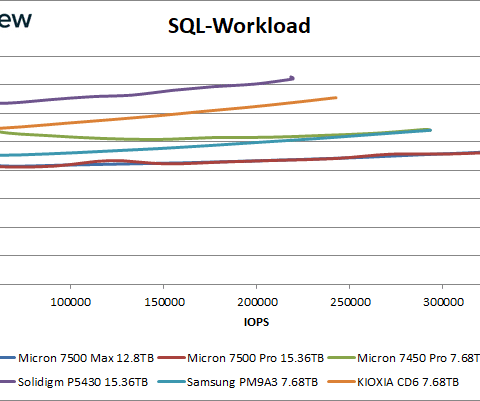Select the 200000 axis label
480x401 pixels.
pyautogui.click(x=257, y=302)
